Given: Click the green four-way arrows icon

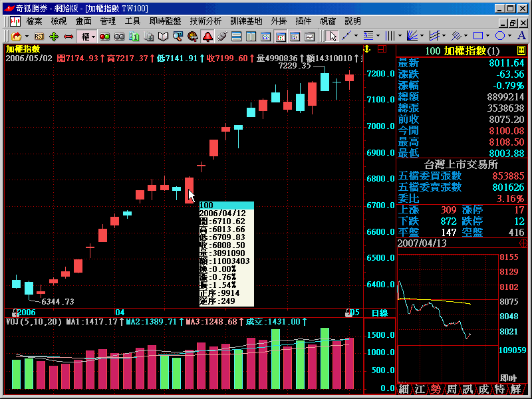Looking at the screenshot, I should pyautogui.click(x=54, y=37).
